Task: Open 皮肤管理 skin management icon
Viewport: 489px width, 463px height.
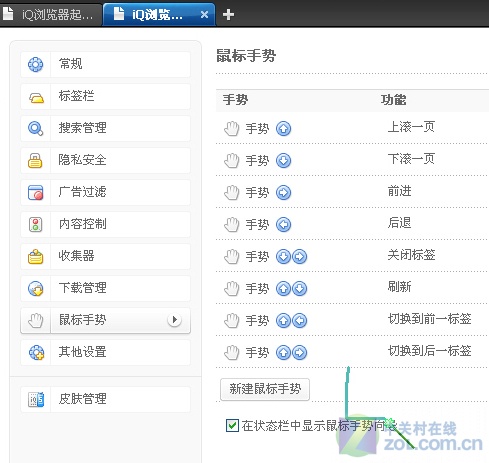Action: [36, 399]
